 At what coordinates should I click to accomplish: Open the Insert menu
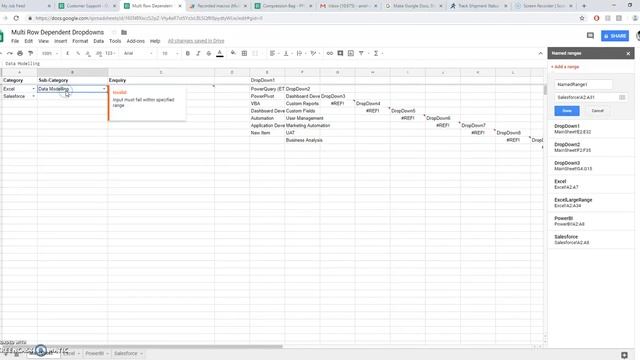pyautogui.click(x=60, y=41)
